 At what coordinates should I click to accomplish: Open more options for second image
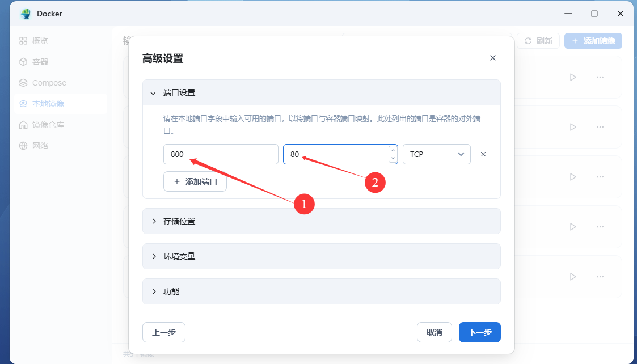tap(600, 127)
